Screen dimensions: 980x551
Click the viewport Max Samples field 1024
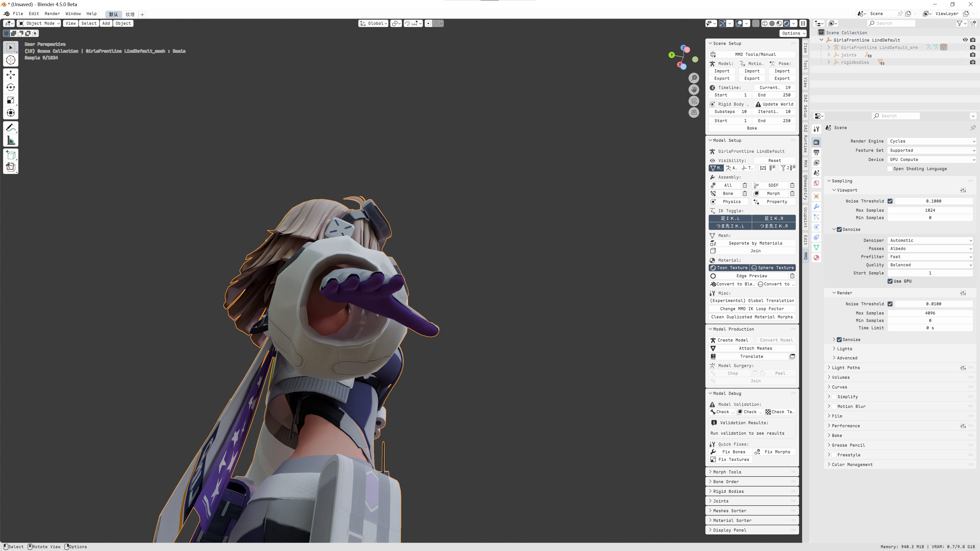click(930, 210)
